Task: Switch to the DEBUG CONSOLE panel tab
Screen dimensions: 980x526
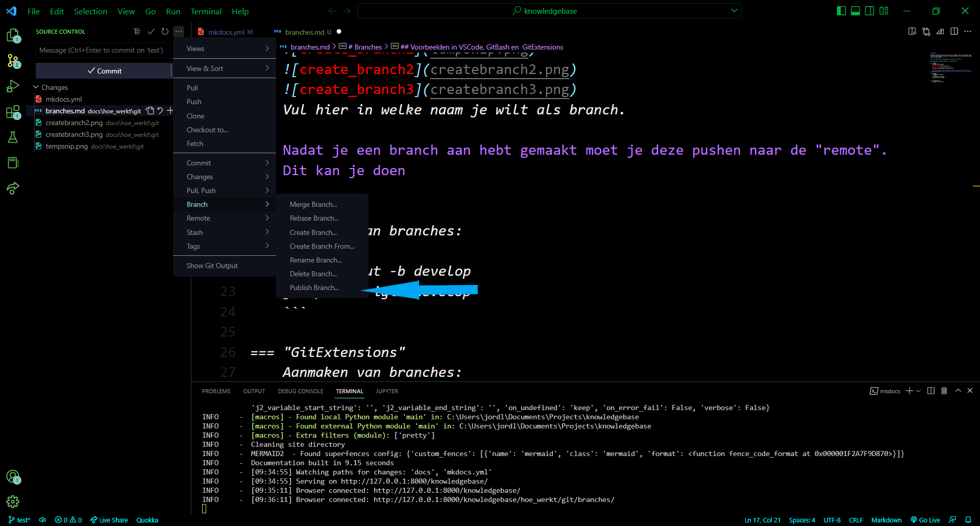Action: pyautogui.click(x=301, y=391)
